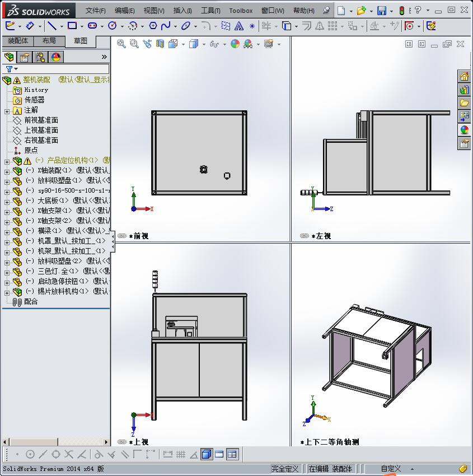Click the Save icon in title toolbar

point(382,11)
